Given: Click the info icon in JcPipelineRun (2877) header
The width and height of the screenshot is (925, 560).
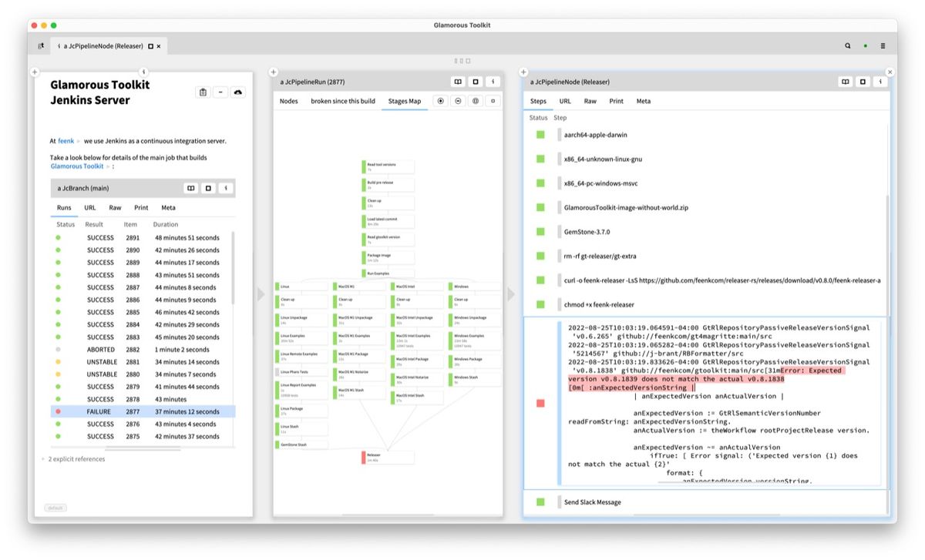Looking at the screenshot, I should (493, 82).
